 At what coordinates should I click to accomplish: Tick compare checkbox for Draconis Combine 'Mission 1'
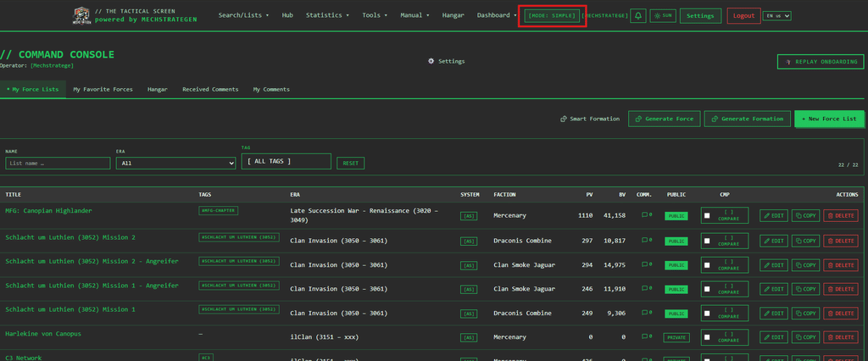pyautogui.click(x=707, y=314)
